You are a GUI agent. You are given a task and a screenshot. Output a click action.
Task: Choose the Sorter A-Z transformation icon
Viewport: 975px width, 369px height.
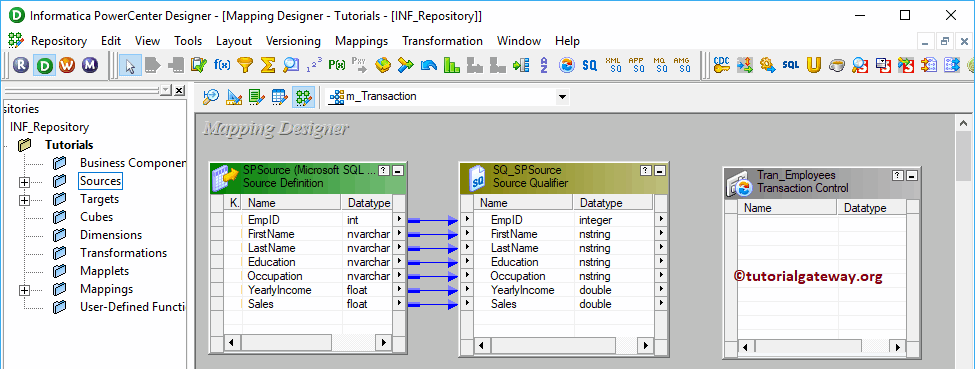click(x=543, y=65)
